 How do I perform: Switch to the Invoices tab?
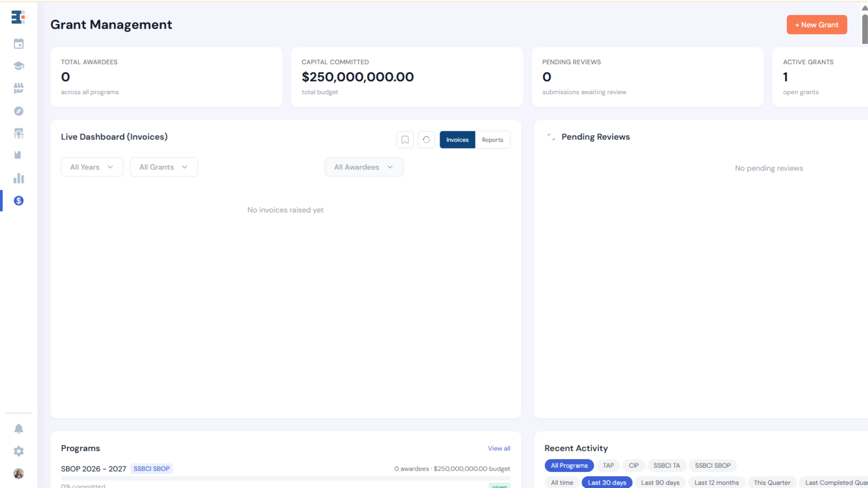click(x=457, y=140)
